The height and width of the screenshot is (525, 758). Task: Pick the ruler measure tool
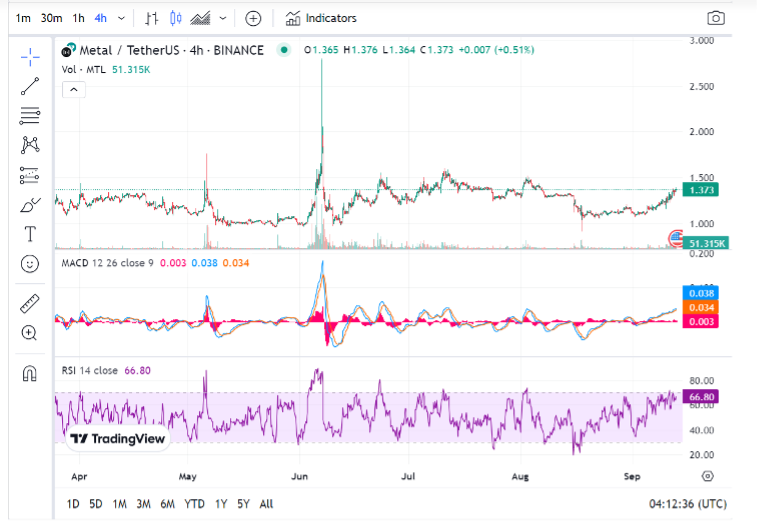pyautogui.click(x=30, y=303)
